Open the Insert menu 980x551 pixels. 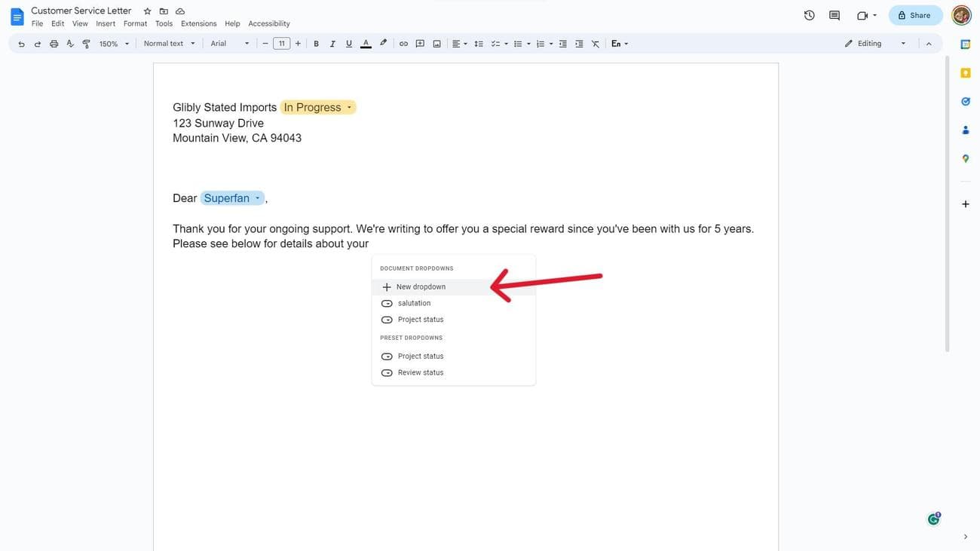click(x=106, y=23)
